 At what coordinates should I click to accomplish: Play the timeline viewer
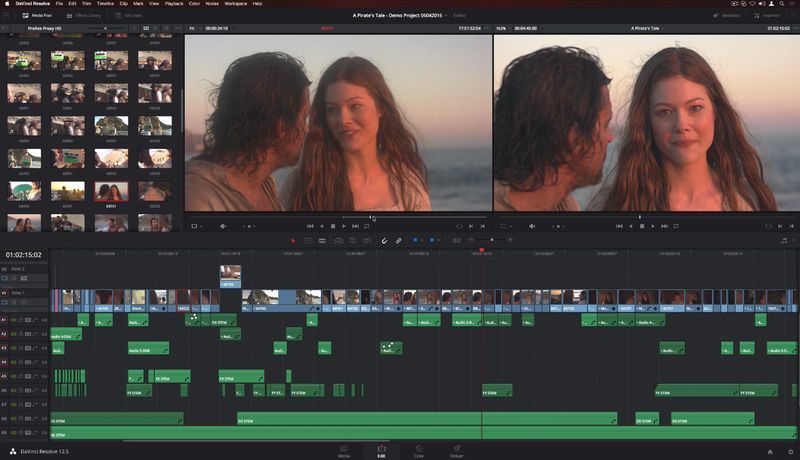pyautogui.click(x=653, y=226)
